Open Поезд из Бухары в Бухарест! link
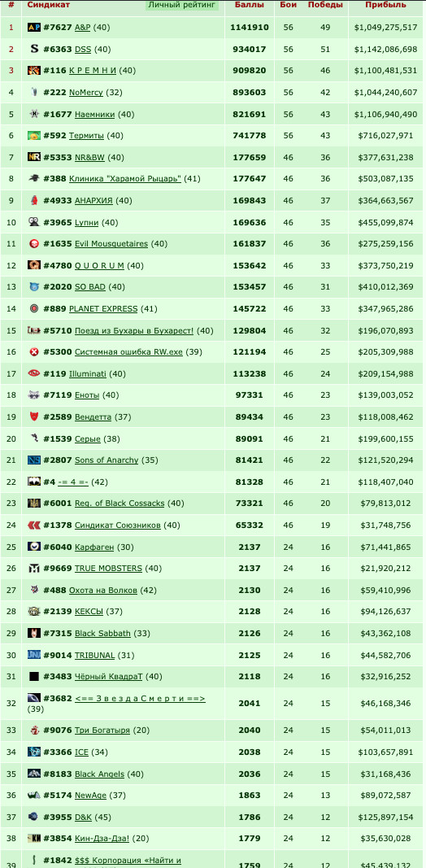 point(134,330)
